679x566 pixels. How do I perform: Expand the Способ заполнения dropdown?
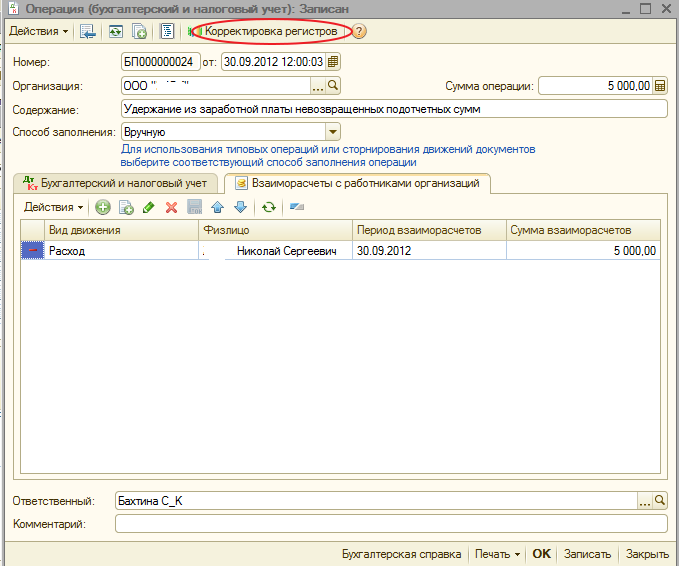(x=333, y=132)
